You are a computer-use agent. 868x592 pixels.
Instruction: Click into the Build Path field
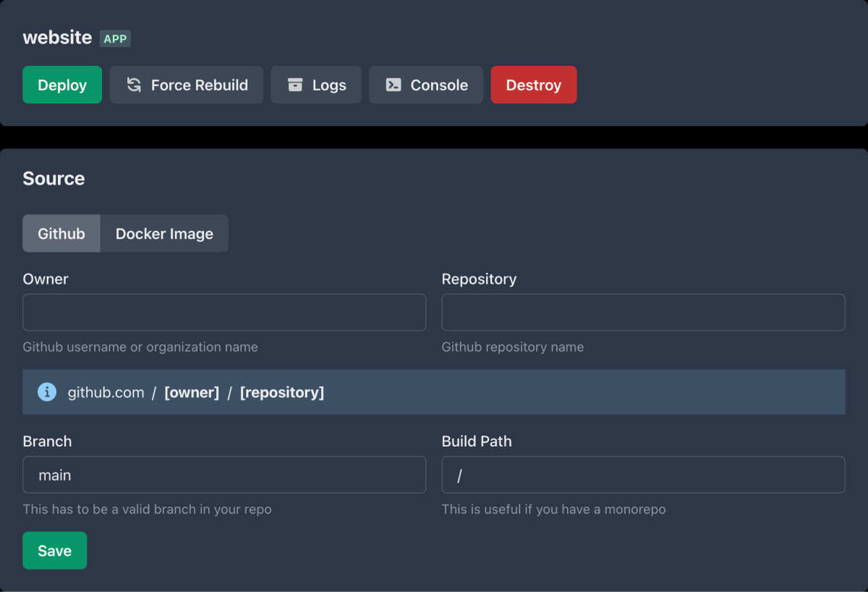point(643,475)
